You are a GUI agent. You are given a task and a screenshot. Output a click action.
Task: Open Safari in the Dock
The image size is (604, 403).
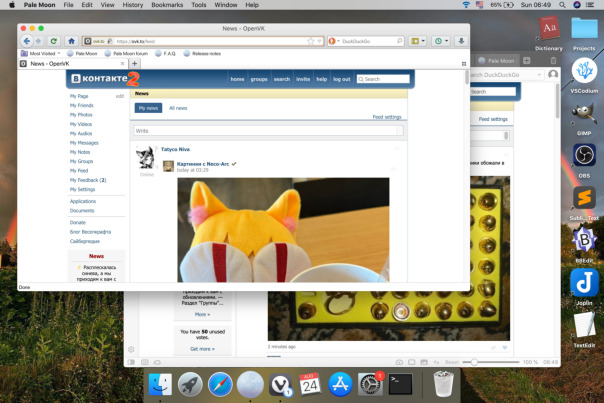tap(220, 382)
